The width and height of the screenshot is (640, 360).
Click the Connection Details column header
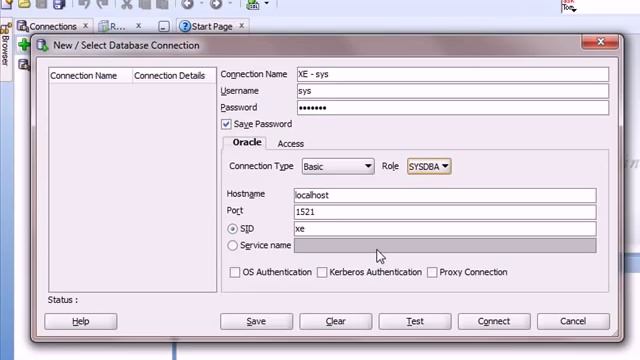click(x=174, y=76)
